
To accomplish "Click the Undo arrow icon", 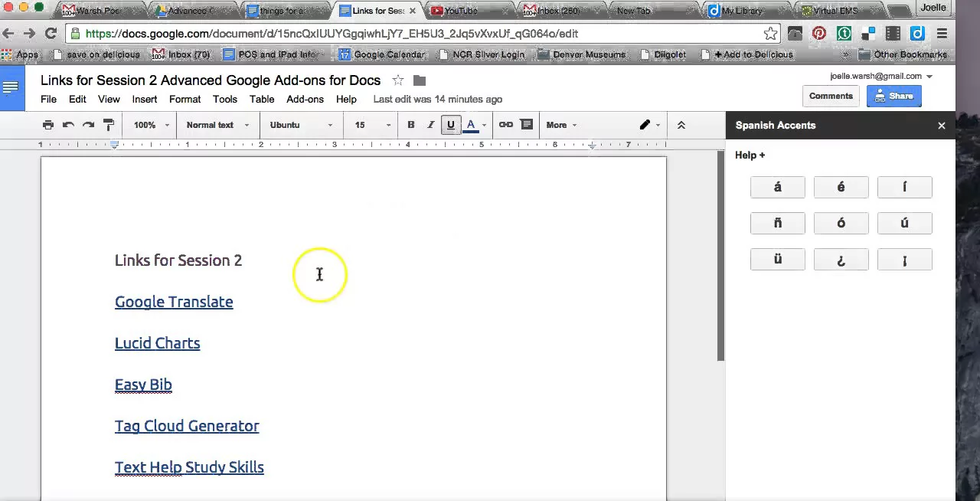I will (68, 125).
